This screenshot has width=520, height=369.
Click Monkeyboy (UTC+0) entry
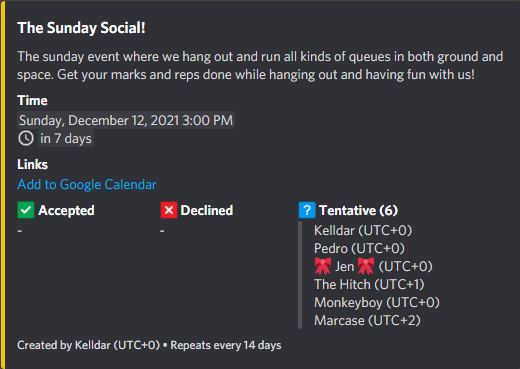377,303
